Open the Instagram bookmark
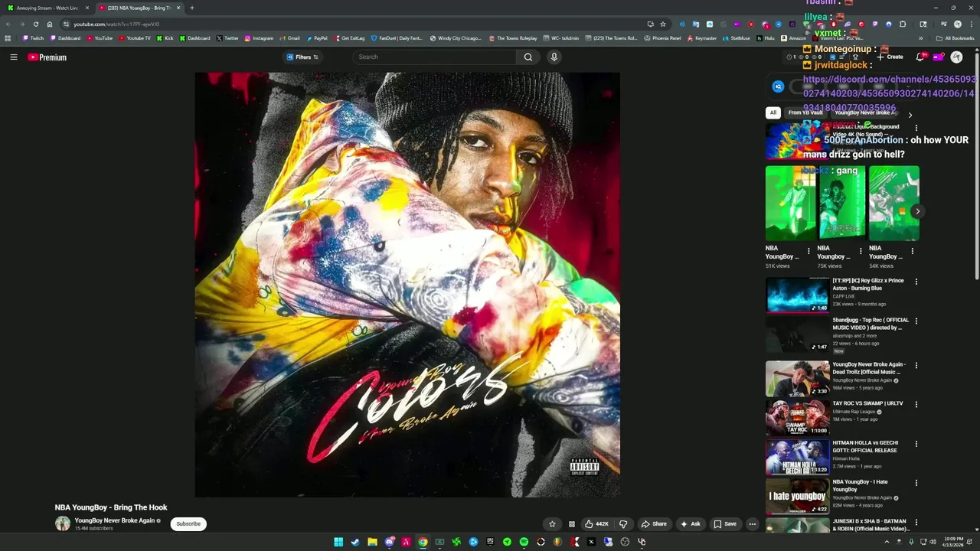The height and width of the screenshot is (551, 980). point(259,38)
